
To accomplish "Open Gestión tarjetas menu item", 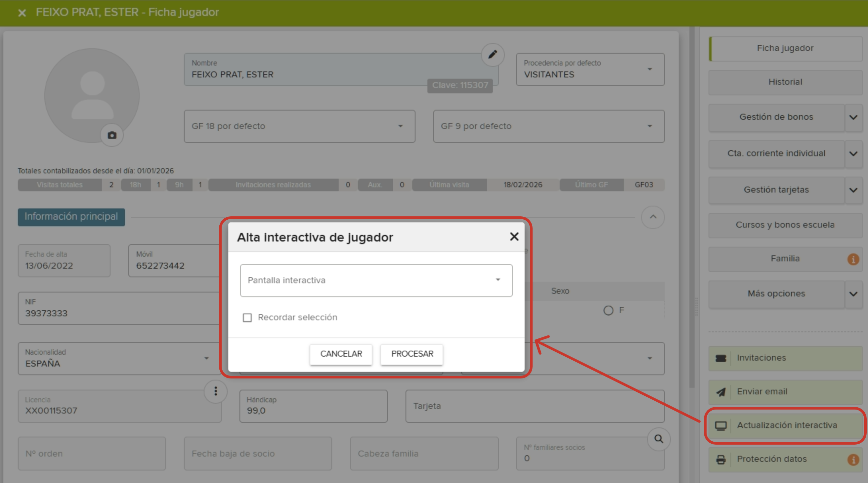I will coord(776,190).
